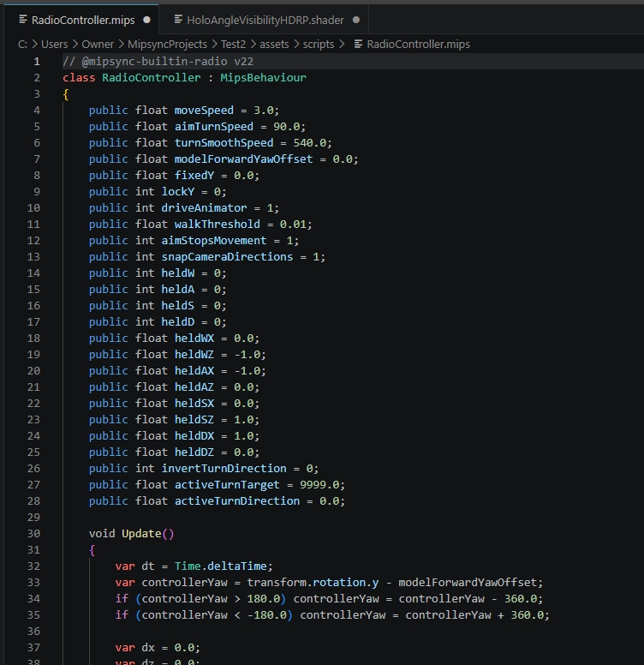Select the Owner breadcrumb segment

pyautogui.click(x=98, y=44)
